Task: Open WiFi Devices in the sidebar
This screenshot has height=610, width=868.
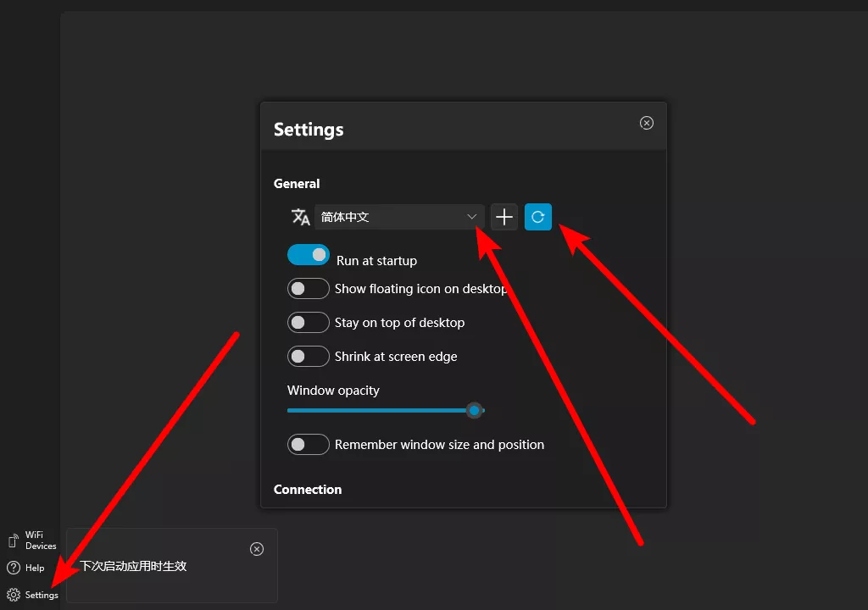Action: point(32,541)
